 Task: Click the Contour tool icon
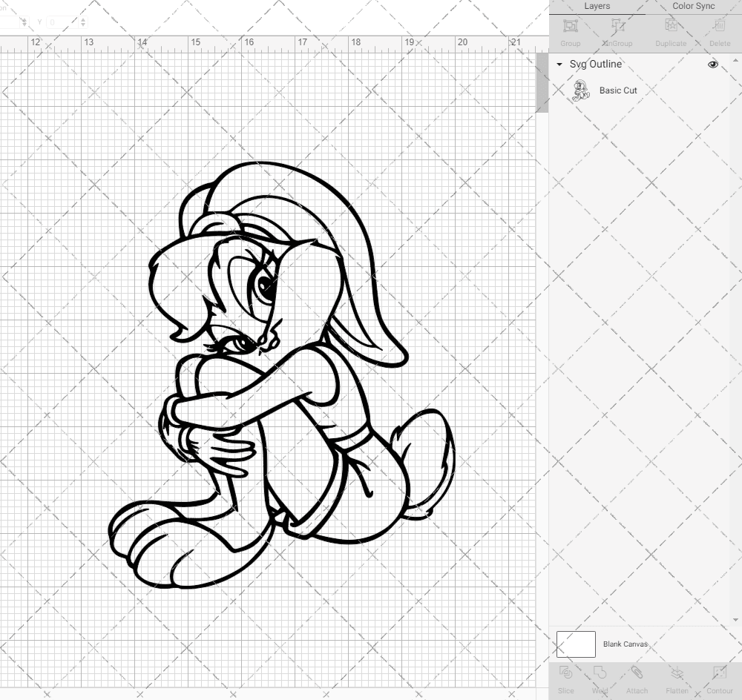(719, 673)
